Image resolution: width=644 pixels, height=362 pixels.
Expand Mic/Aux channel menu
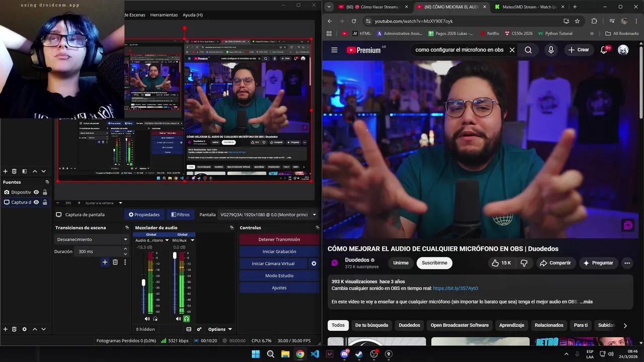pos(192,240)
